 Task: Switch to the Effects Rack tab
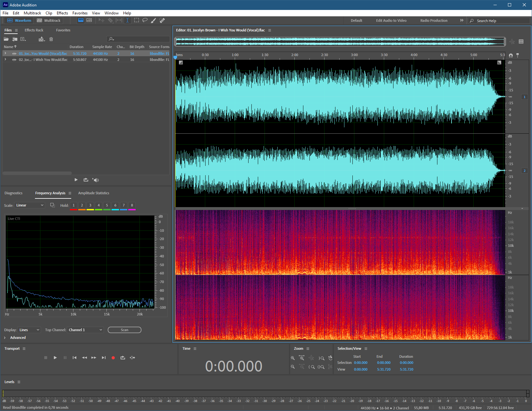click(x=34, y=30)
